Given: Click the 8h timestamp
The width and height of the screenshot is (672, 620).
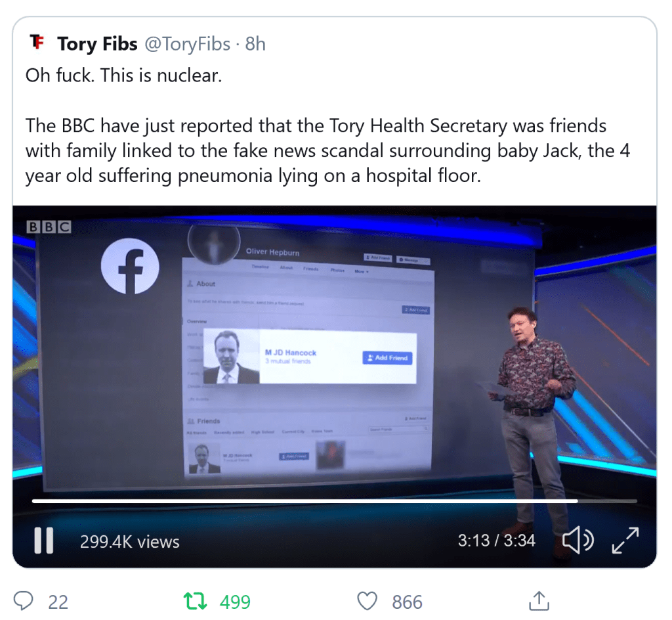Looking at the screenshot, I should pyautogui.click(x=255, y=44).
